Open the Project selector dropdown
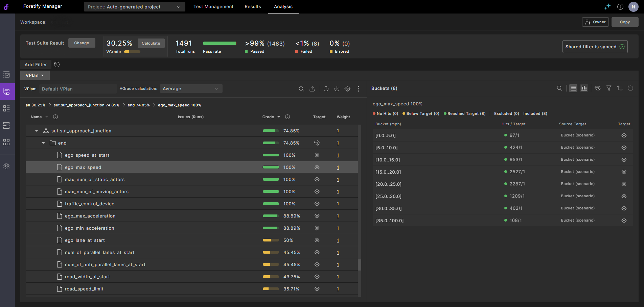This screenshot has height=307, width=644. pyautogui.click(x=134, y=7)
